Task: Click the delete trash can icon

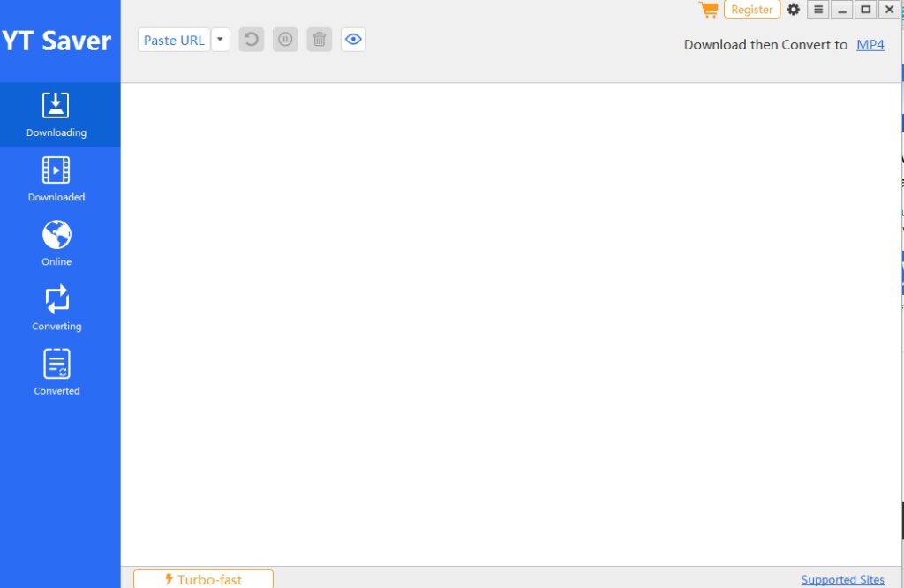Action: [320, 40]
